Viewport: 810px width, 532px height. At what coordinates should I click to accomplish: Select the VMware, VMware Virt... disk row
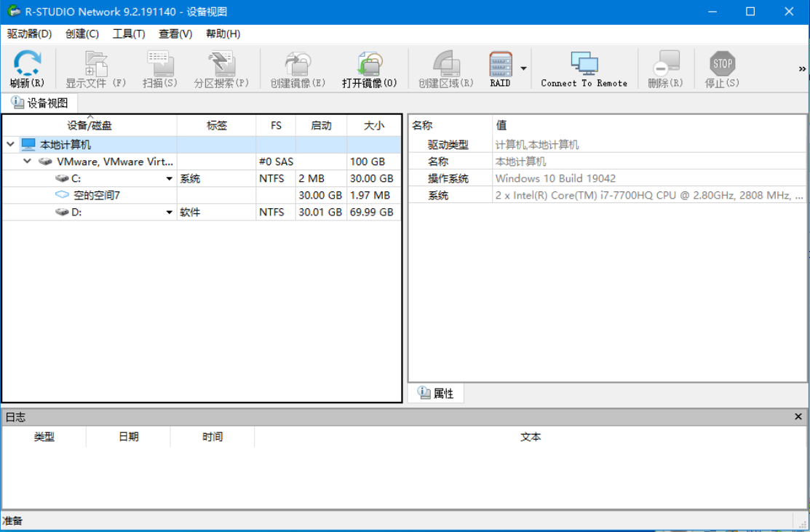pos(202,162)
